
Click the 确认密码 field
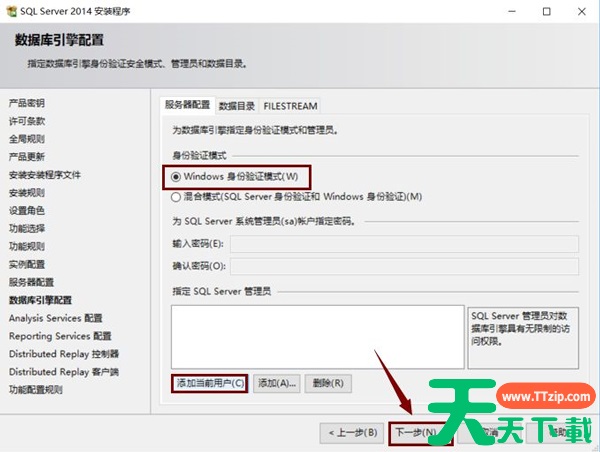(404, 266)
